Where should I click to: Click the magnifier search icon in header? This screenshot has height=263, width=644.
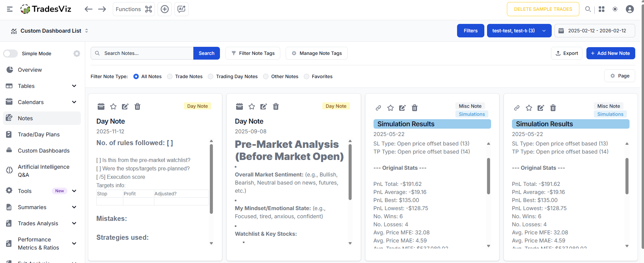pos(588,9)
